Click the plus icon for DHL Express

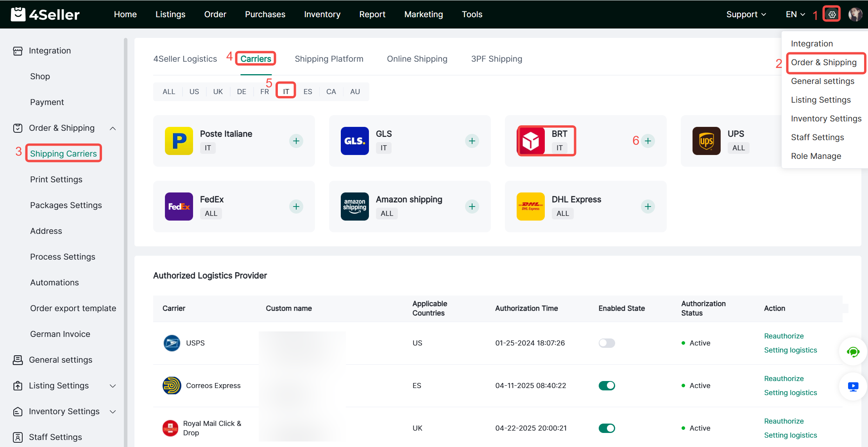[x=648, y=207]
